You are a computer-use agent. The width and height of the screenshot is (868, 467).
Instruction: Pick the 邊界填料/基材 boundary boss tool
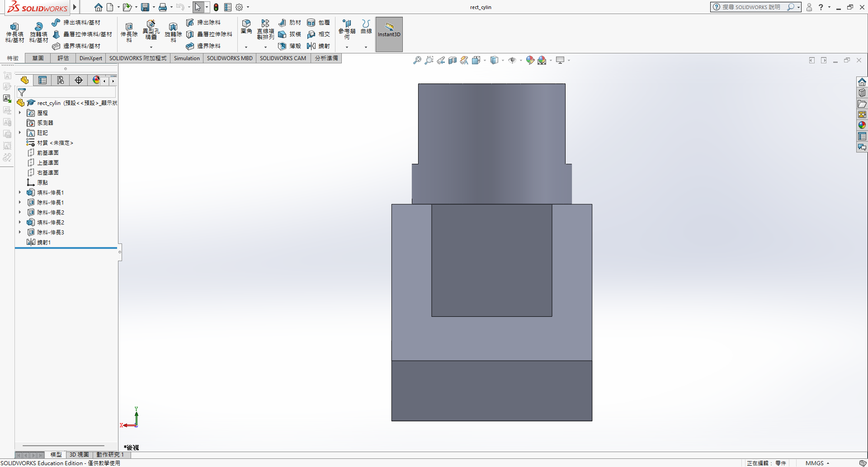tap(76, 46)
